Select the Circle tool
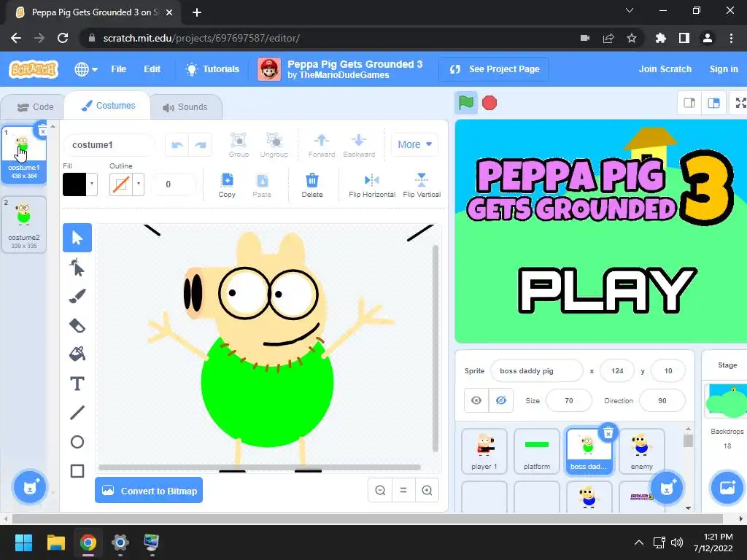This screenshot has height=560, width=747. [x=77, y=442]
